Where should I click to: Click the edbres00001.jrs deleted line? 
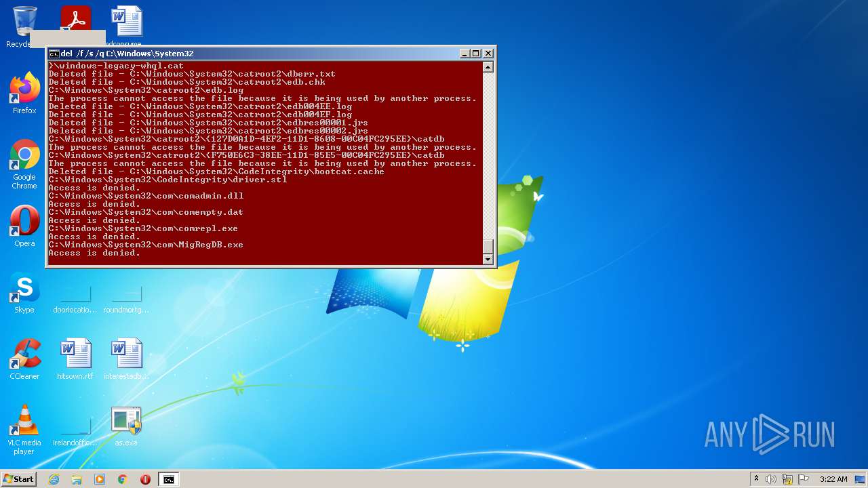pos(208,123)
